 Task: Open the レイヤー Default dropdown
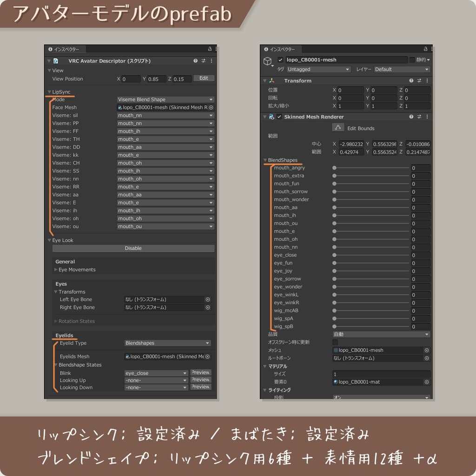point(402,69)
